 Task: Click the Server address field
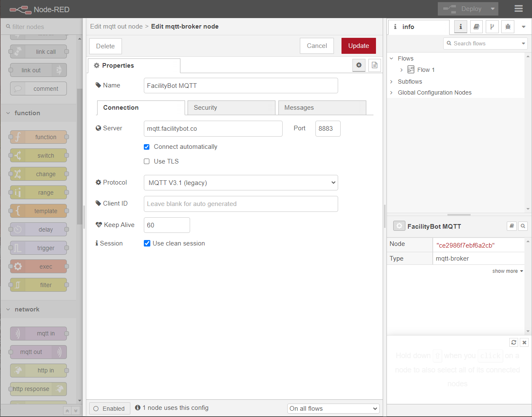(x=213, y=129)
